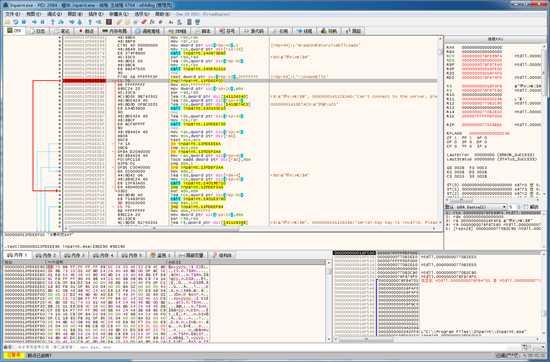Click the Pause execution toolbar icon
Screen dimensions: 550x362
[x=42, y=22]
